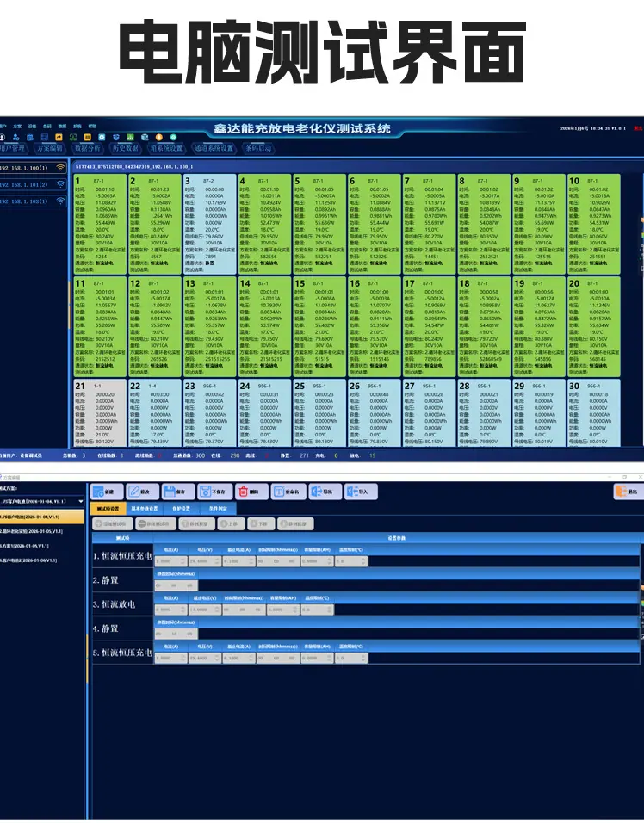Switch to 基本参数设置 tab

(x=145, y=509)
